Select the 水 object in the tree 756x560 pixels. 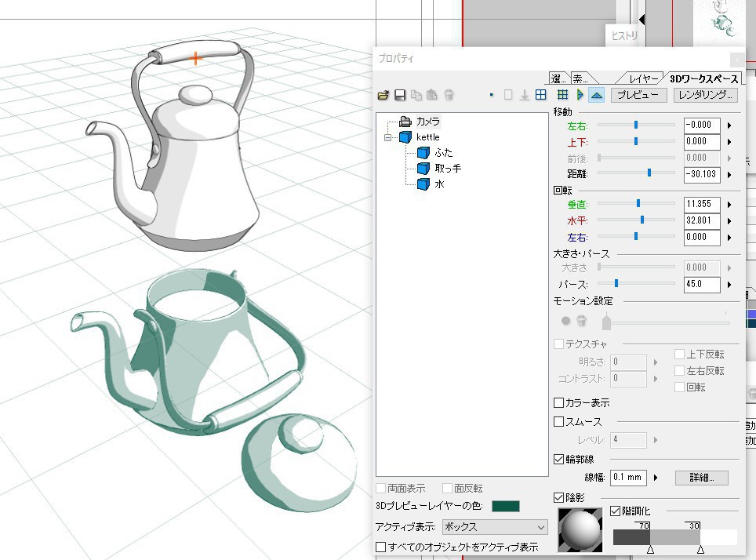(x=438, y=184)
